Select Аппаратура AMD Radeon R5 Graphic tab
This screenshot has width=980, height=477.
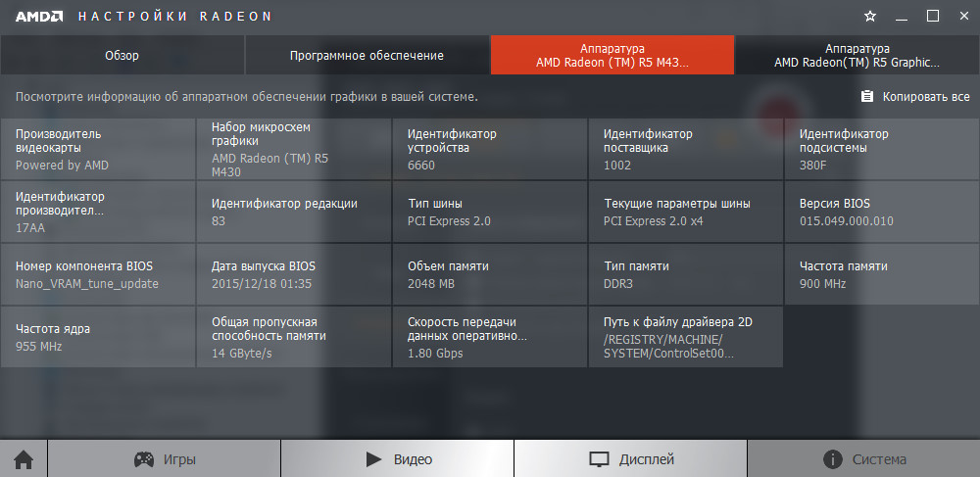tap(857, 56)
